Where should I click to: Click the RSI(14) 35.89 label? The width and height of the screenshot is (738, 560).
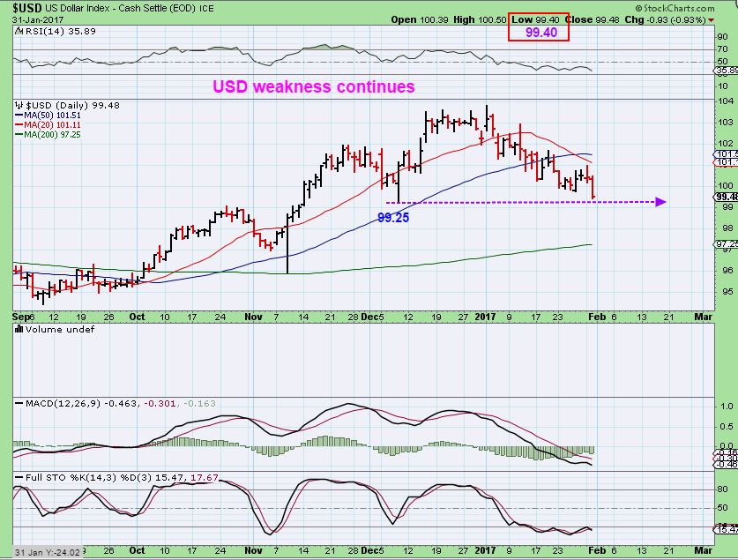click(60, 31)
